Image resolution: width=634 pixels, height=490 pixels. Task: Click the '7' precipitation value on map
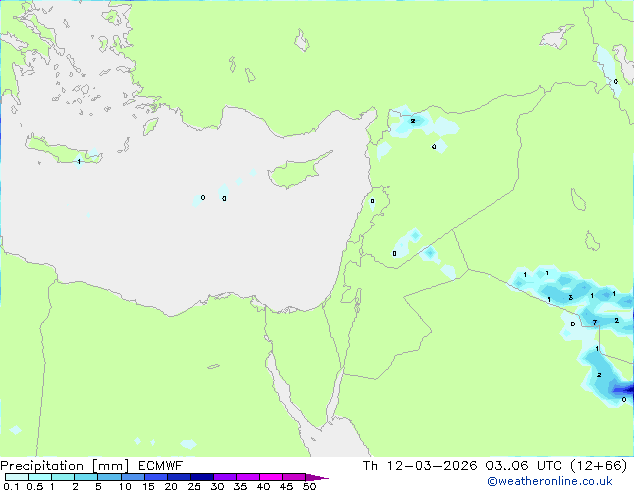click(x=595, y=322)
